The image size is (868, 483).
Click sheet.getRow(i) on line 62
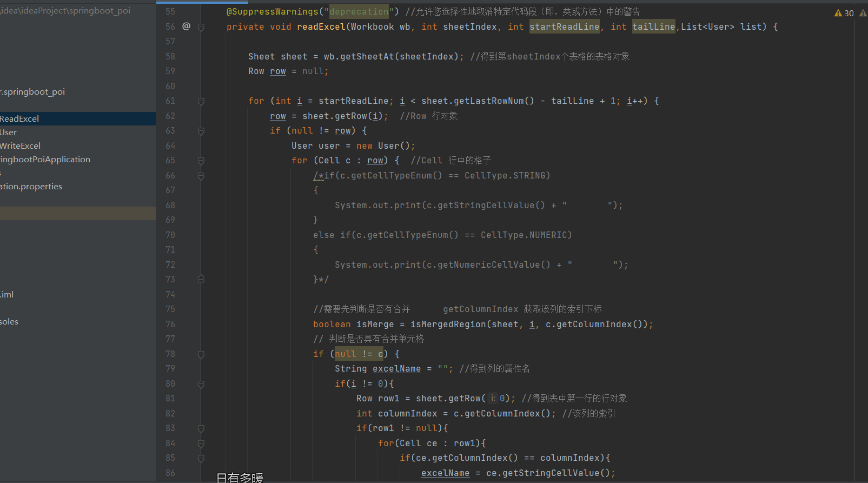click(342, 116)
